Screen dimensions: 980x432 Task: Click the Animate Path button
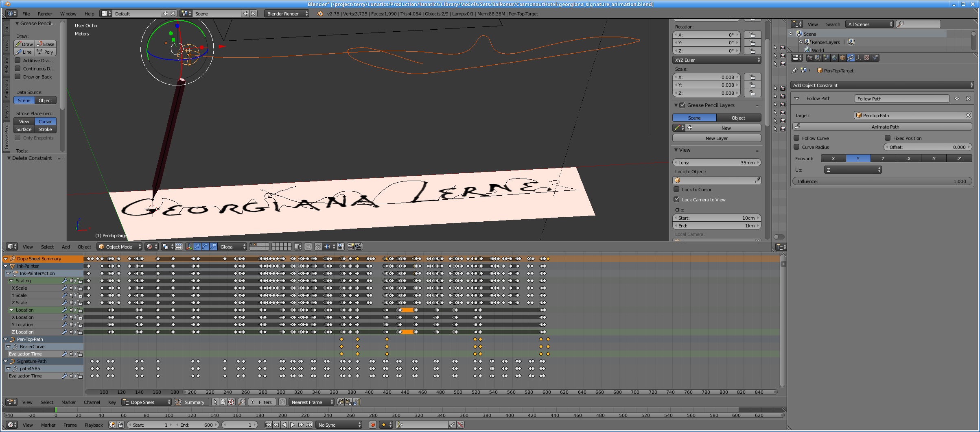[x=885, y=127]
